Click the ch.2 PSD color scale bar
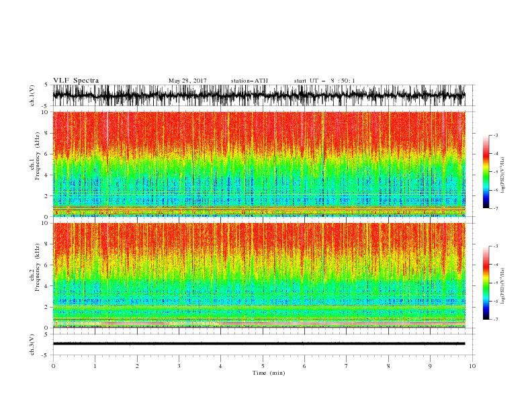 coord(486,283)
